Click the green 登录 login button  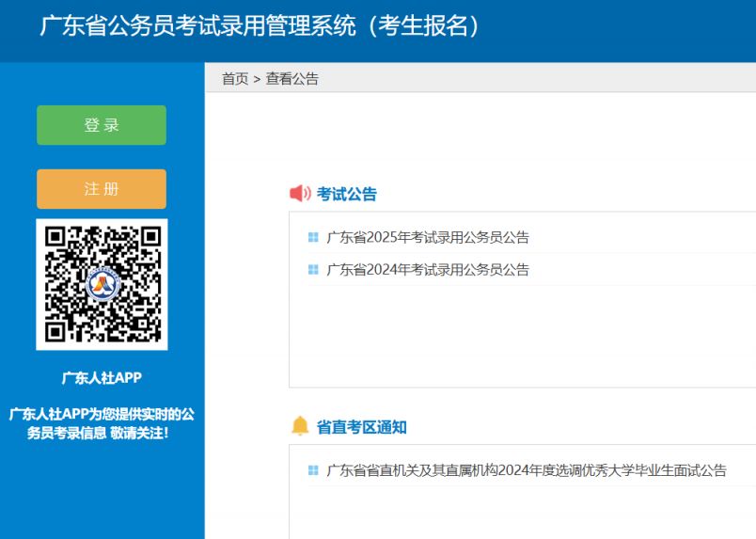102,125
